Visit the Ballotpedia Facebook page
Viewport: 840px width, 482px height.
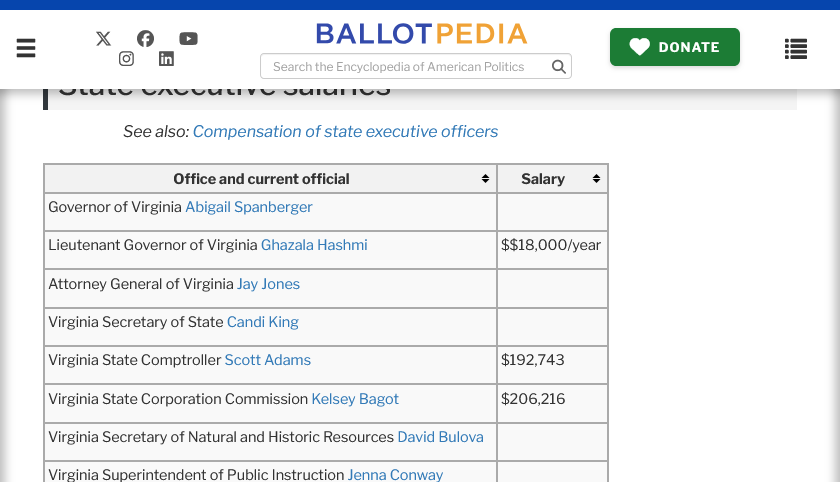pos(146,38)
